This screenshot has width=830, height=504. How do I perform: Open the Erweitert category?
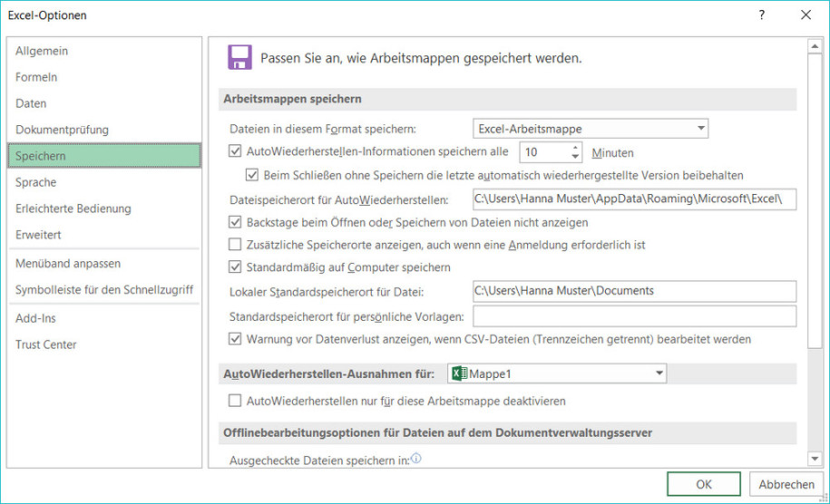[104, 235]
